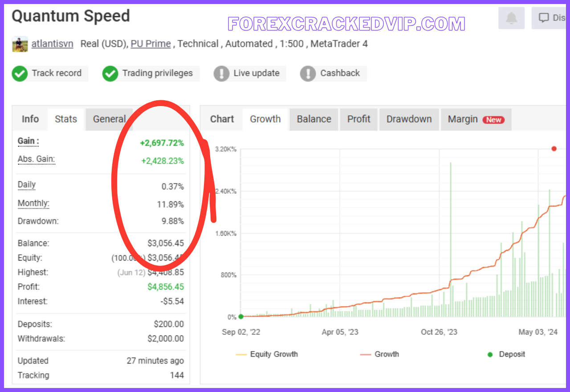570x392 pixels.
Task: Click the Deposits value $200.00
Action: coord(169,324)
